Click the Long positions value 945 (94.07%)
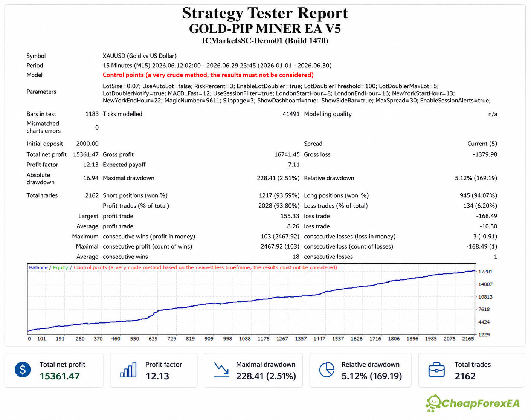This screenshot has width=531, height=420. pos(478,195)
